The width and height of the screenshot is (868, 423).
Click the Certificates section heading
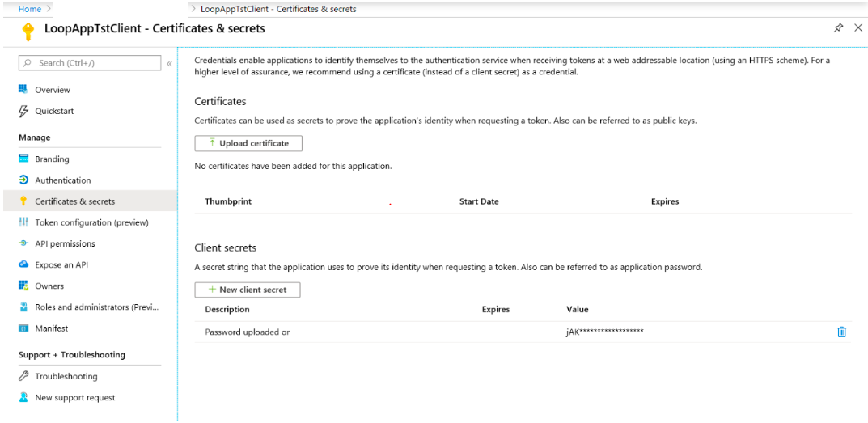[x=220, y=101]
